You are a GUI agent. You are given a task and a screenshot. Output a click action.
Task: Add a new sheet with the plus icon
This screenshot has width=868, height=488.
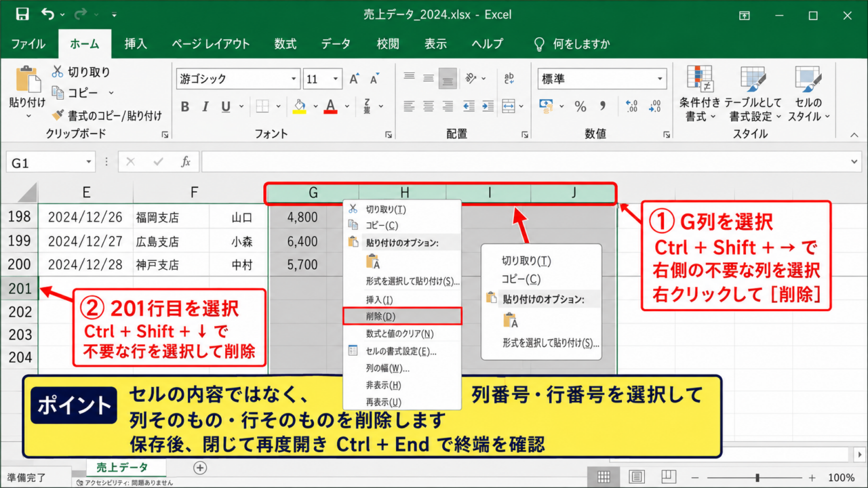coord(200,468)
